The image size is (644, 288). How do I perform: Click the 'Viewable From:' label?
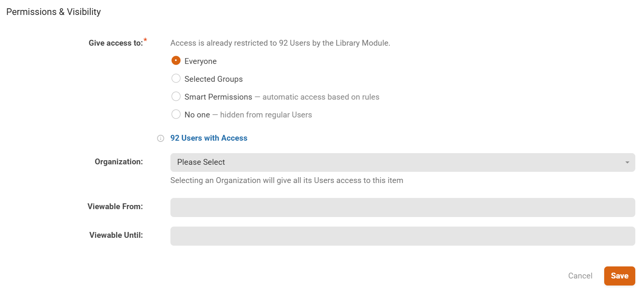coord(115,206)
